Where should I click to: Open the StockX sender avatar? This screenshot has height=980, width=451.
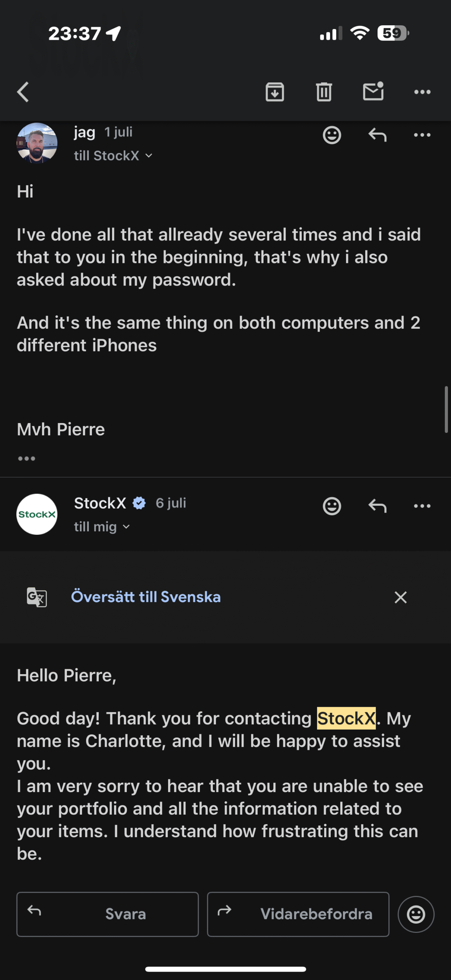point(37,514)
